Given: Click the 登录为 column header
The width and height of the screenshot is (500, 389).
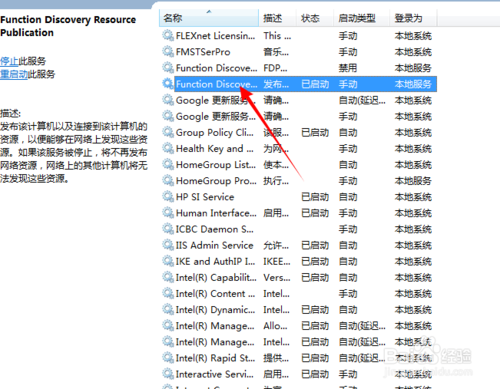Looking at the screenshot, I should 413,18.
